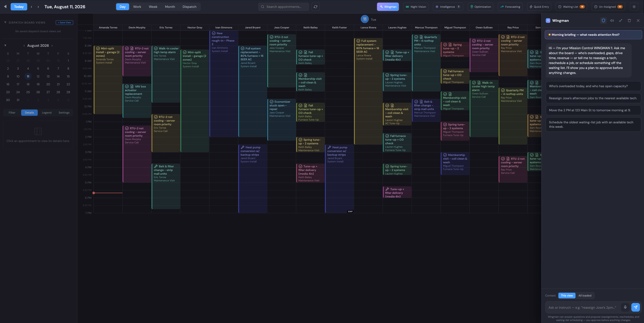Click the key icon in Wingman header
This screenshot has width=644, height=323.
coord(620,21)
